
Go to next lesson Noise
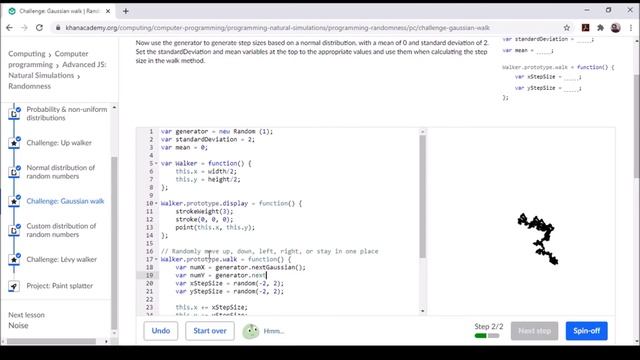(x=18, y=326)
